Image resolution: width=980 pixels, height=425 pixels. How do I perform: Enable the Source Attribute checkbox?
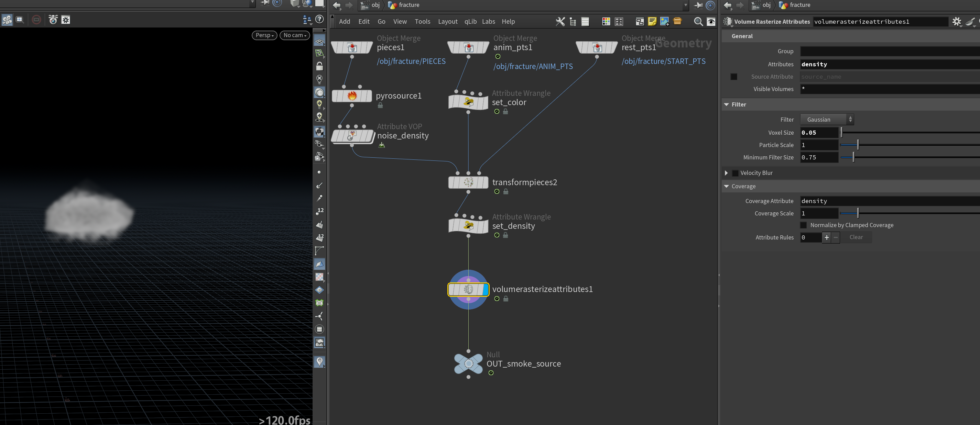pos(734,77)
